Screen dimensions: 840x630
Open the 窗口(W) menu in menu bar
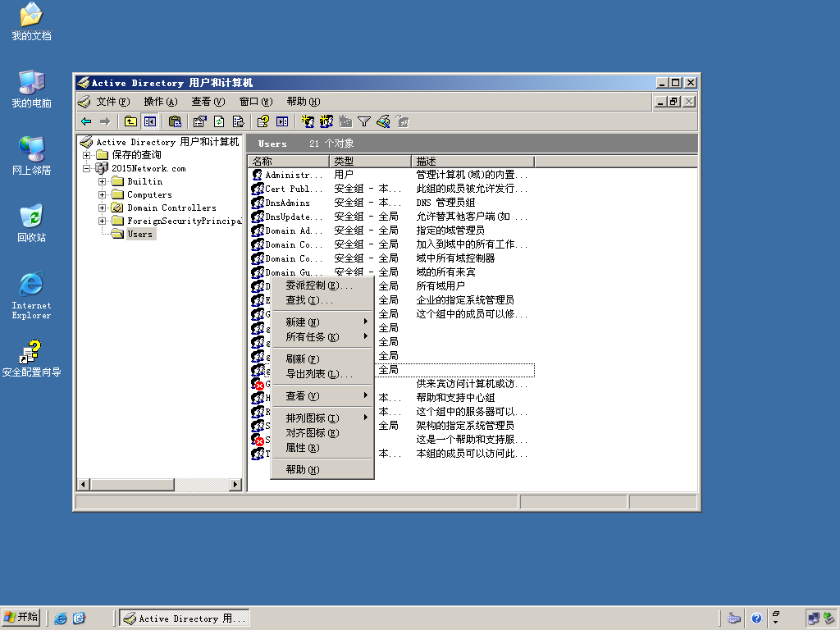click(256, 101)
